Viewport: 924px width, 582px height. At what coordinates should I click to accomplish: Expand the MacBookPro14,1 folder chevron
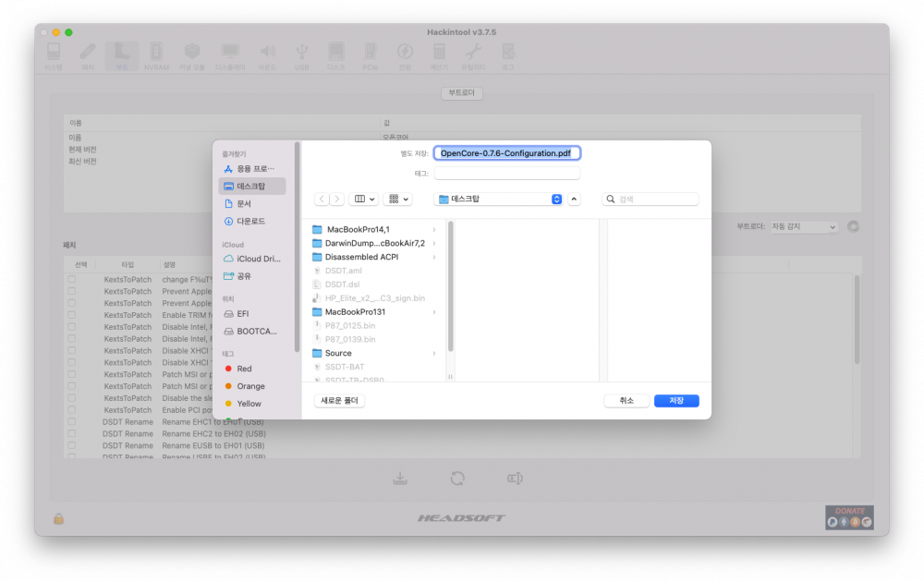click(x=434, y=229)
